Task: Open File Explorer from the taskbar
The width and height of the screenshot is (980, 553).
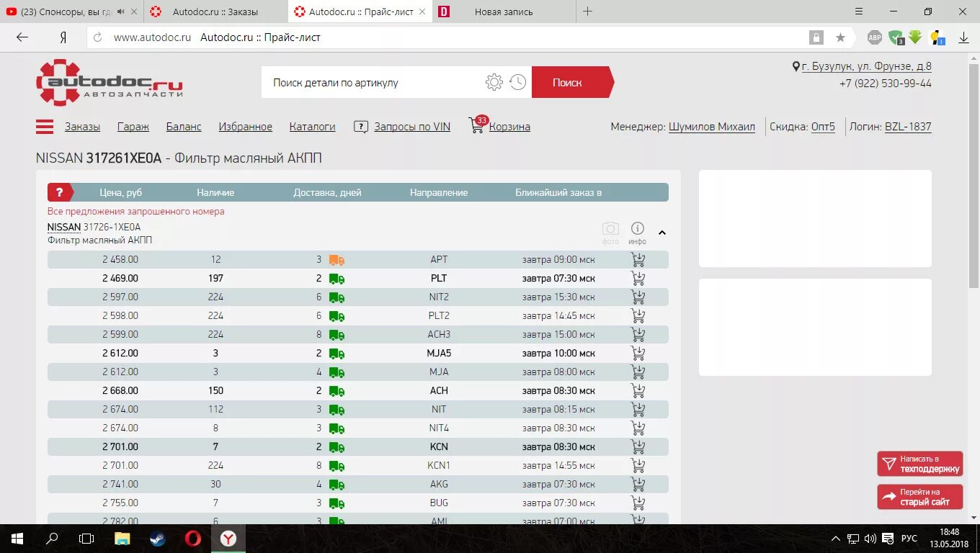Action: 122,538
